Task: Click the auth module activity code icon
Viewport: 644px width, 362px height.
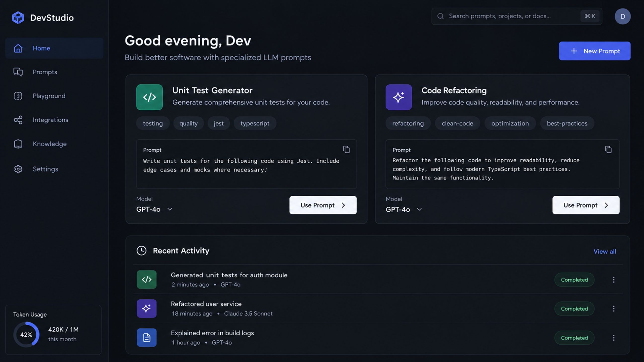Action: click(147, 280)
